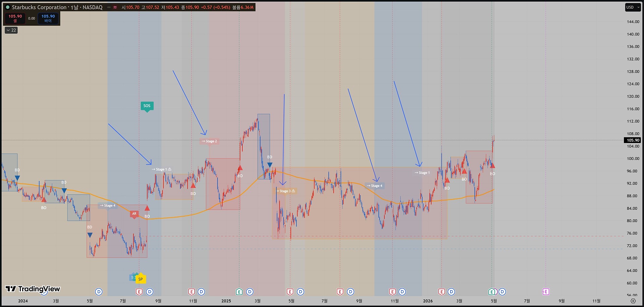Toggle the green market status dot
This screenshot has height=307, width=644.
pos(8,7)
